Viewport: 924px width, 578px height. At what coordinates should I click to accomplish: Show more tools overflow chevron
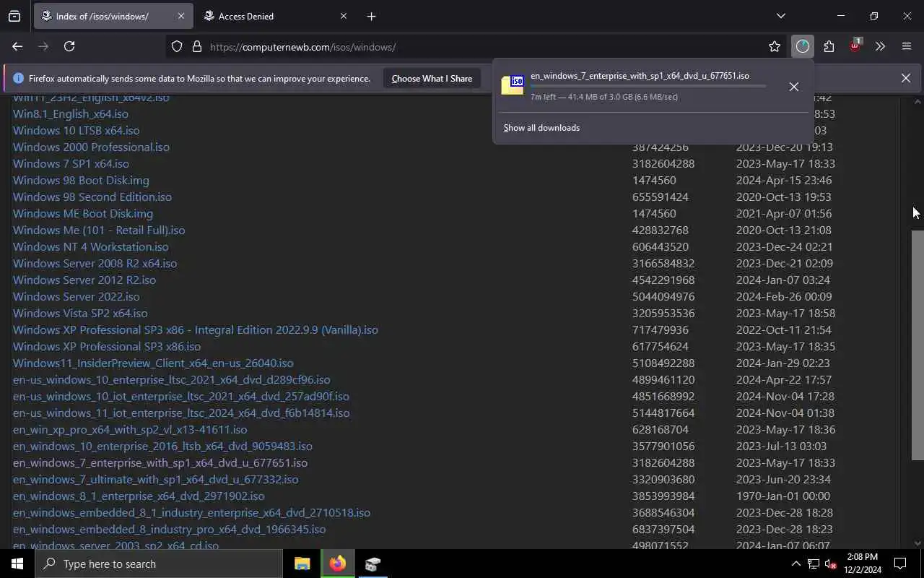(x=880, y=47)
